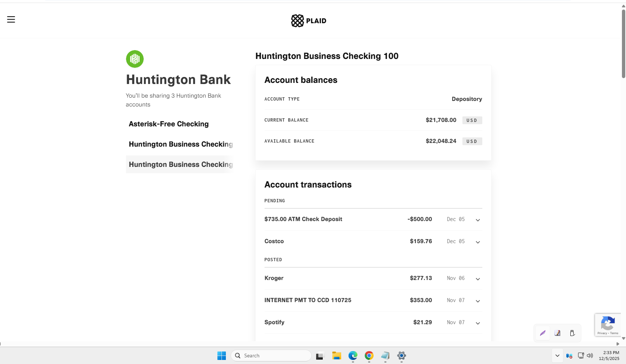The width and height of the screenshot is (626, 364).
Task: Expand the Spotify transaction row
Action: [478, 323]
